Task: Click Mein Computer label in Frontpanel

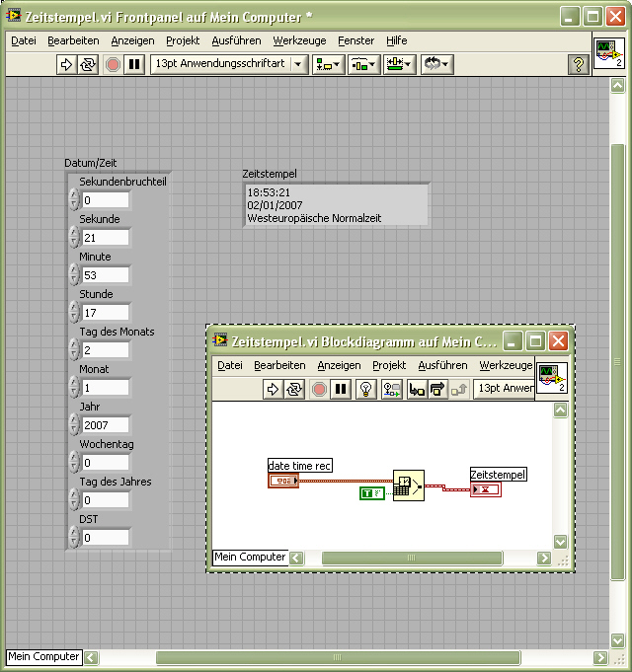Action: [43, 656]
